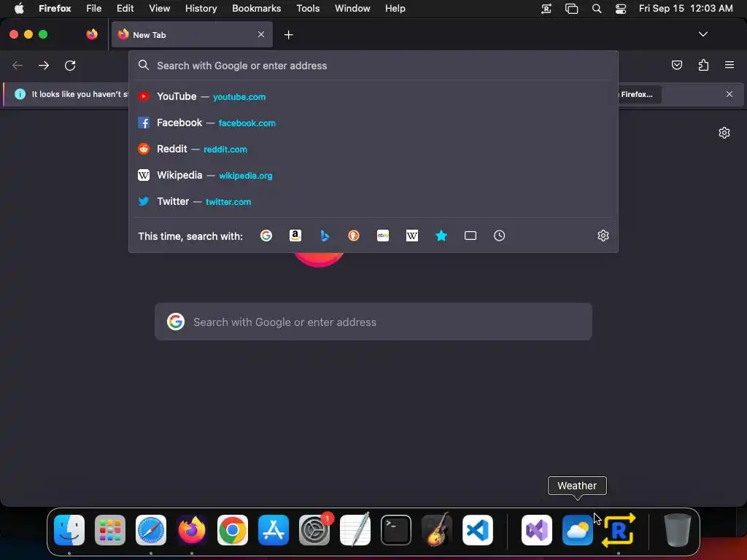Open the File menu
The image size is (747, 560).
tap(94, 9)
